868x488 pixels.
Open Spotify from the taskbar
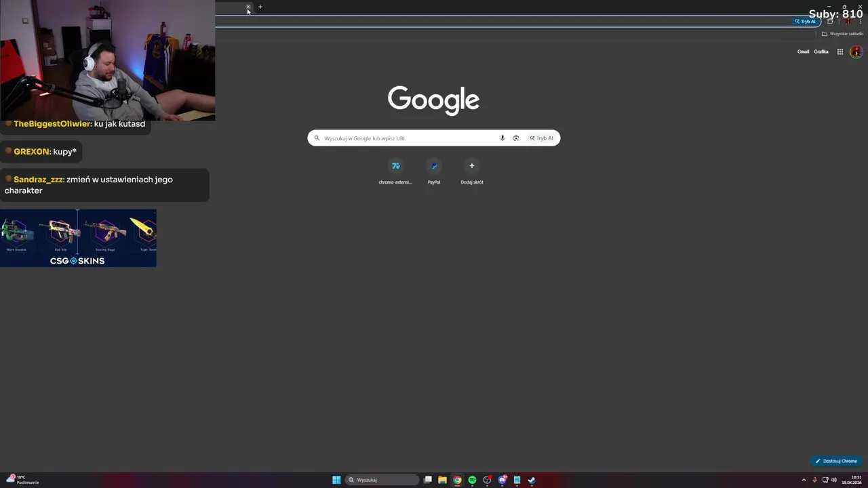[x=472, y=480]
